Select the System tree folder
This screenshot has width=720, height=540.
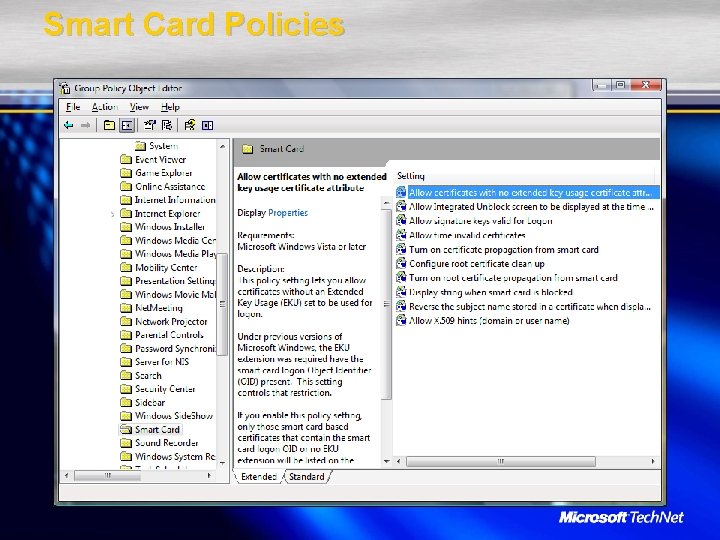[156, 146]
